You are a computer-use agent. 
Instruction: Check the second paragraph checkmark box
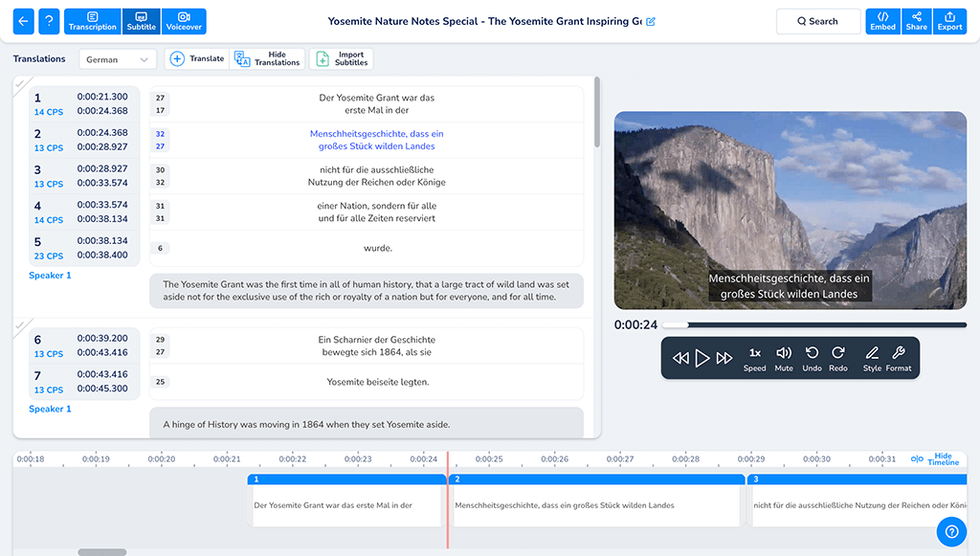(x=21, y=324)
